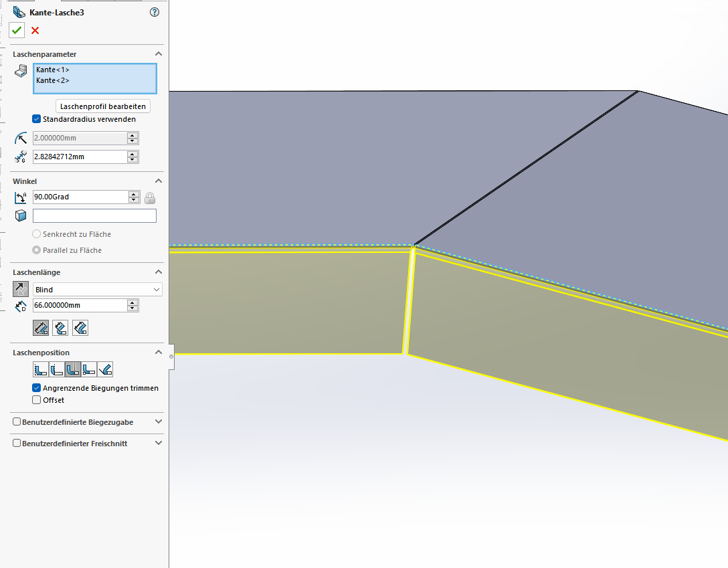The width and height of the screenshot is (728, 568).
Task: Select Senkrecht zu Fläche radio button
Action: click(36, 234)
